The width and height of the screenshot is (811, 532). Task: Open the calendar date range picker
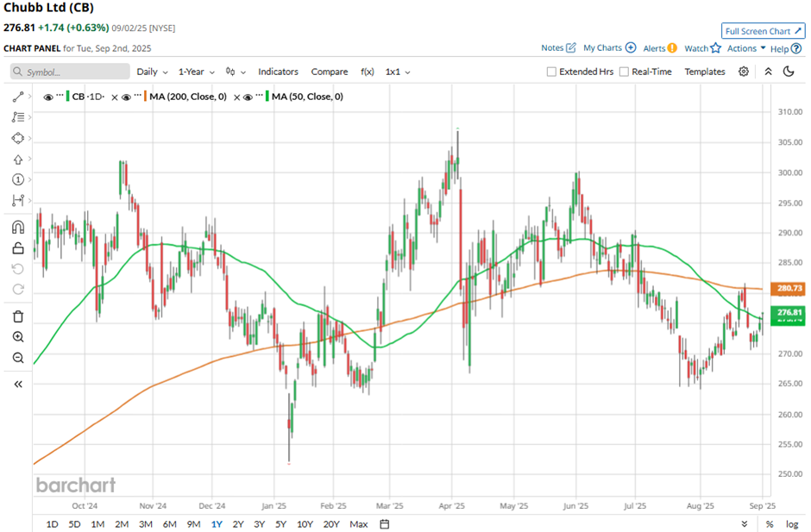pyautogui.click(x=384, y=523)
